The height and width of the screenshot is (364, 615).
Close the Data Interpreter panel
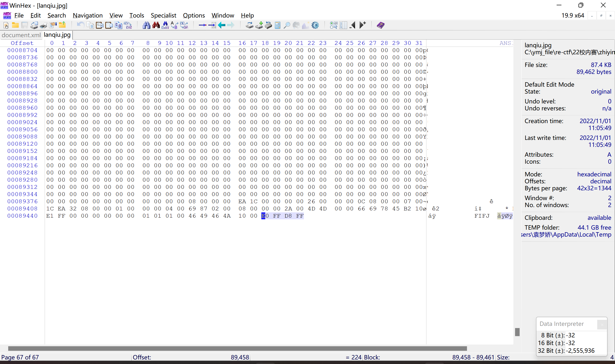pyautogui.click(x=602, y=324)
